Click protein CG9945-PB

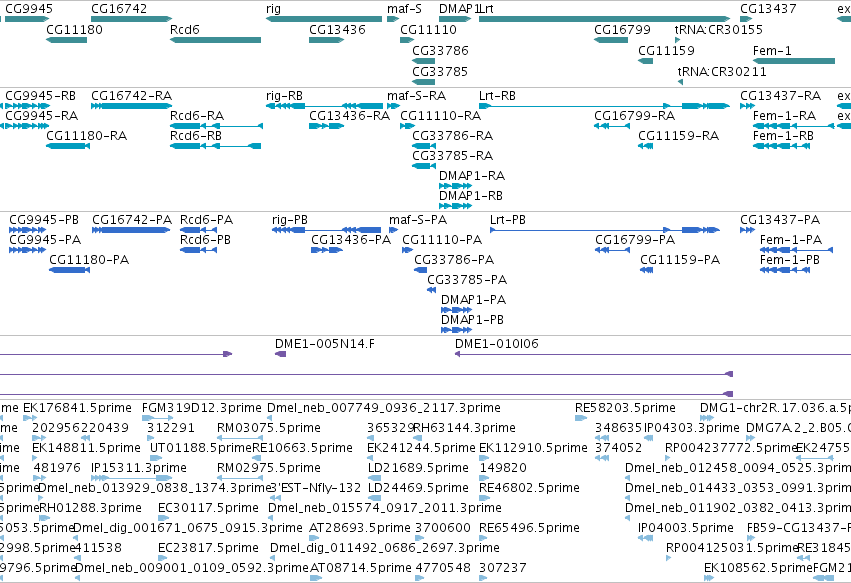pyautogui.click(x=27, y=230)
